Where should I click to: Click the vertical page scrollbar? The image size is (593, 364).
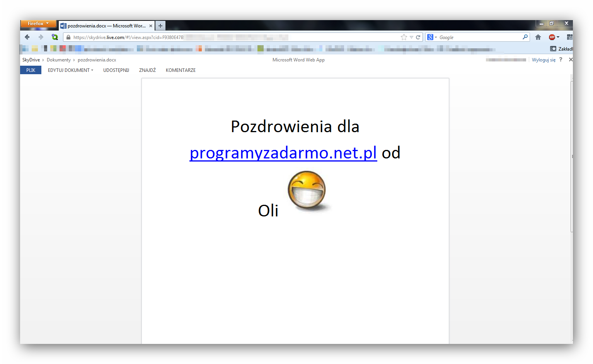click(x=571, y=156)
